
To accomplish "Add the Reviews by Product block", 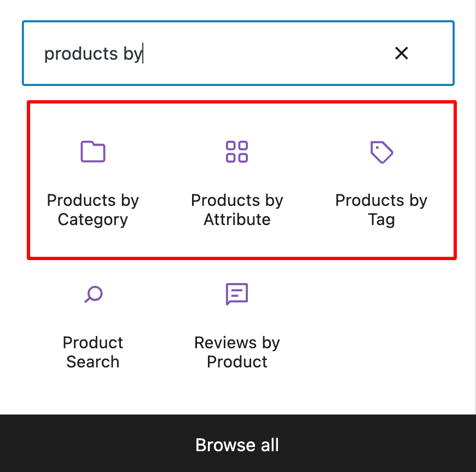I will click(x=237, y=323).
